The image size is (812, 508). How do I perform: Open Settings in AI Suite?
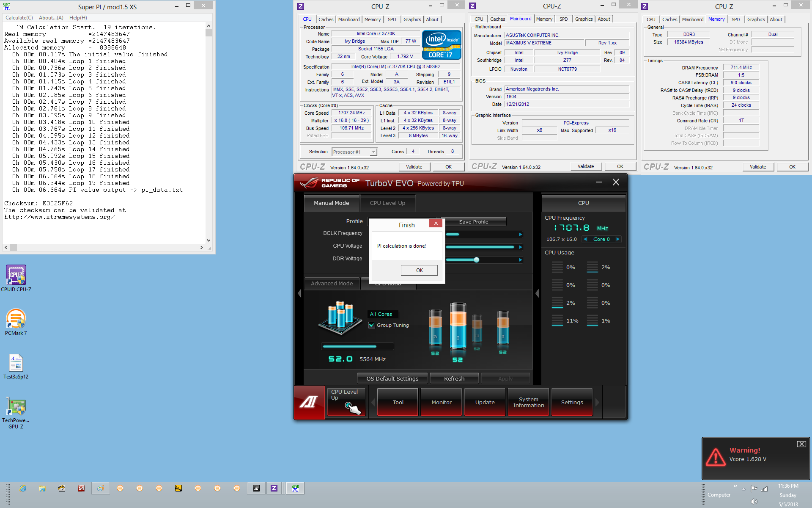[572, 402]
